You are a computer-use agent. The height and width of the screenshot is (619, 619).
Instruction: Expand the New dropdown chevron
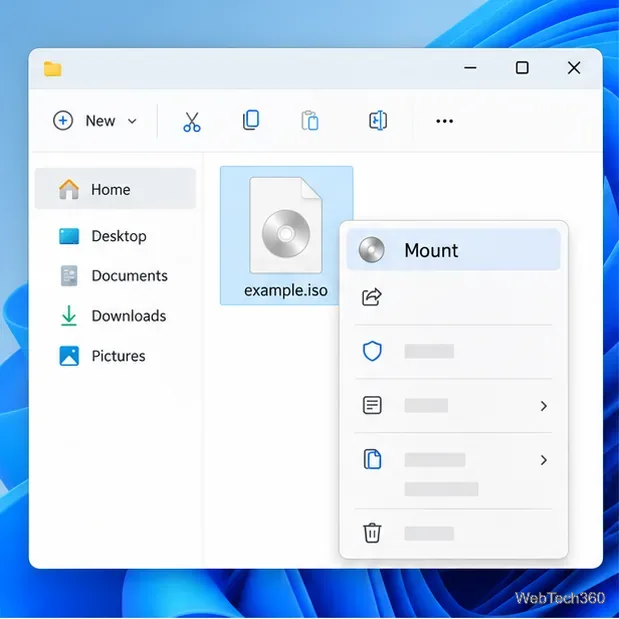click(132, 121)
